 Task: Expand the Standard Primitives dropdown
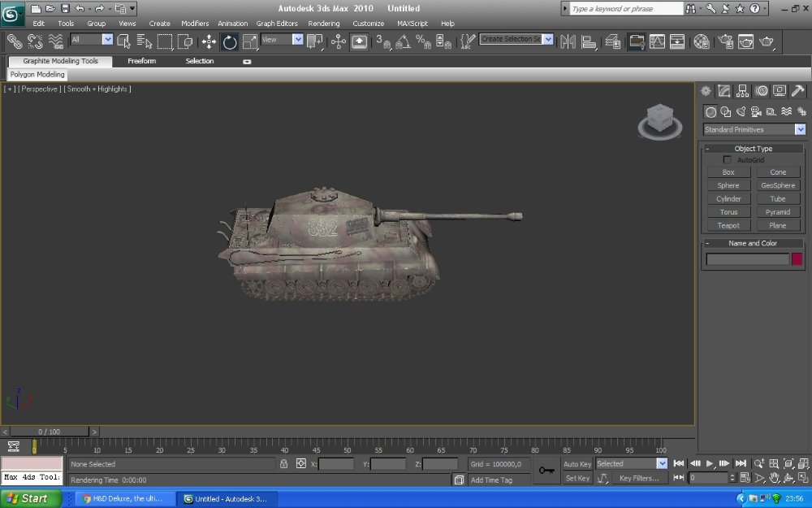[x=800, y=129]
